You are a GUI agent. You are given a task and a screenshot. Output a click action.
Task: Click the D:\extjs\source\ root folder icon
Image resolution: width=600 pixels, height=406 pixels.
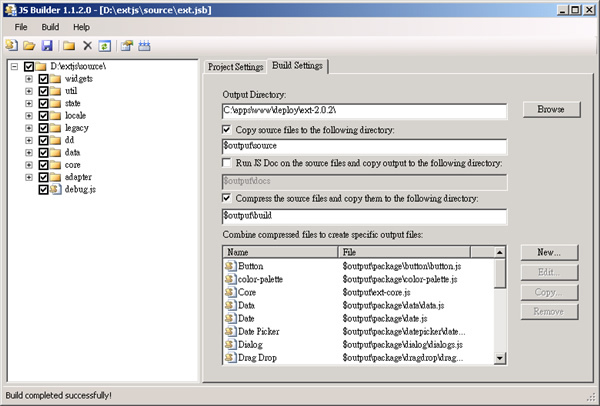pyautogui.click(x=41, y=66)
